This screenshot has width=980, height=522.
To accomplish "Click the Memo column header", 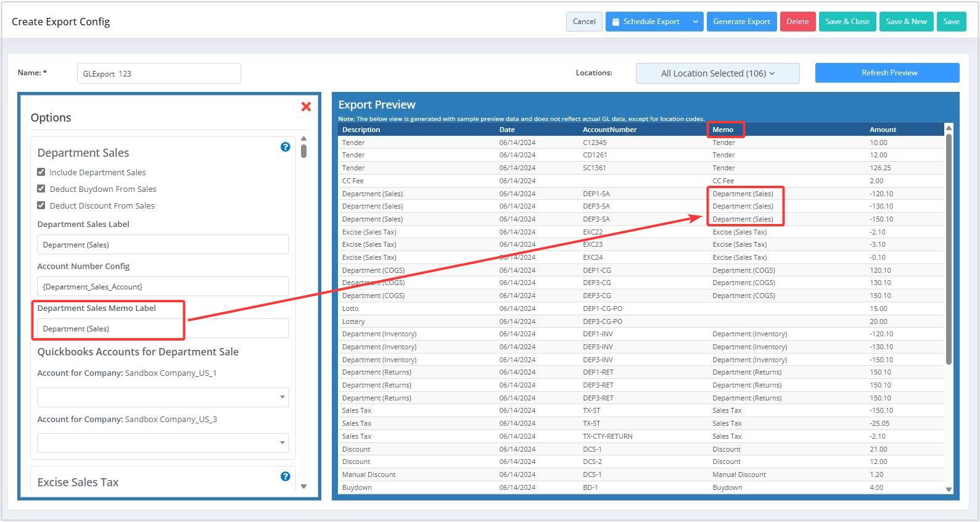I will pyautogui.click(x=723, y=130).
